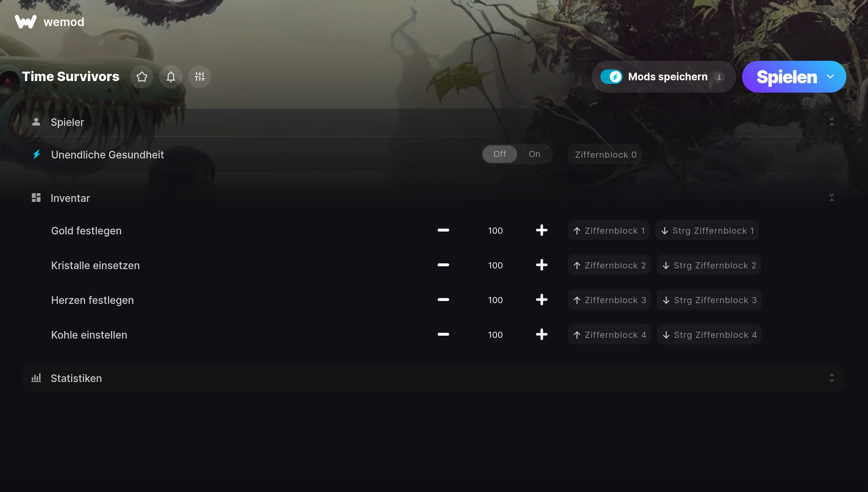Turn Unendliche Gesundheit On

(x=534, y=154)
